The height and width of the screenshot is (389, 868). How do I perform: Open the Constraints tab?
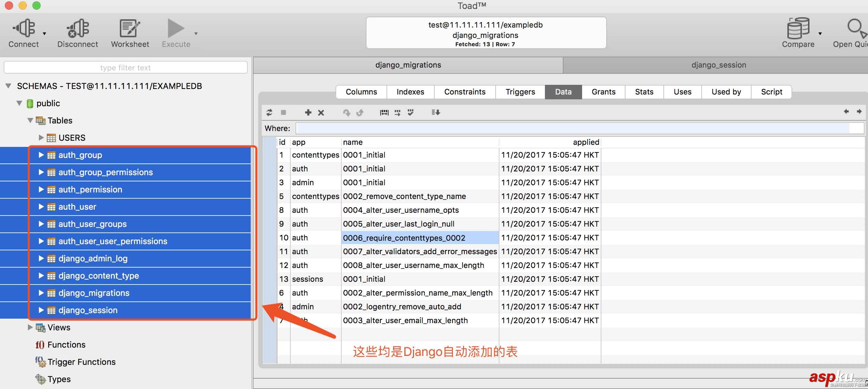(x=465, y=92)
